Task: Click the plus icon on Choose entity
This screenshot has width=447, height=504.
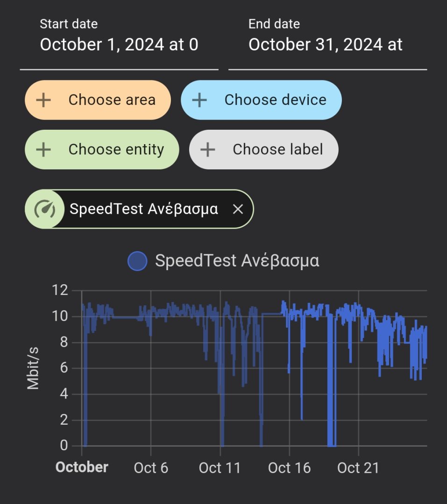Action: pyautogui.click(x=43, y=149)
